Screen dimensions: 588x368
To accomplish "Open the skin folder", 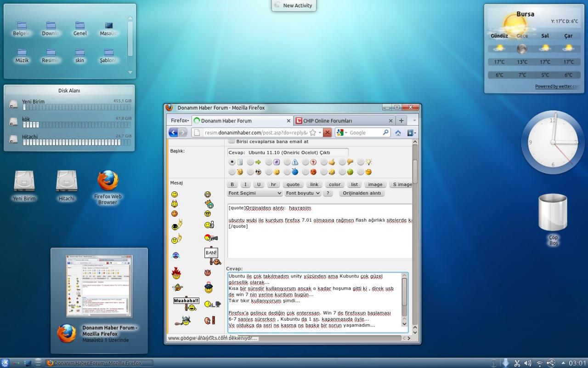I will pos(80,56).
